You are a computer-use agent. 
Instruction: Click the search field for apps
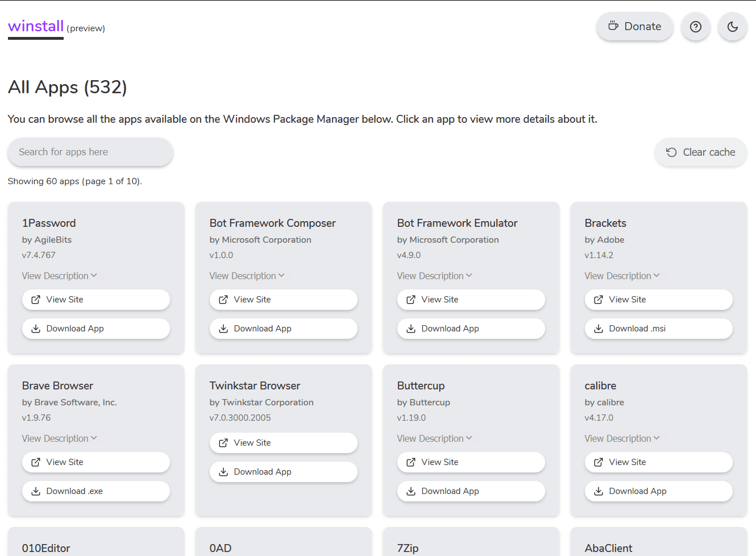point(90,152)
